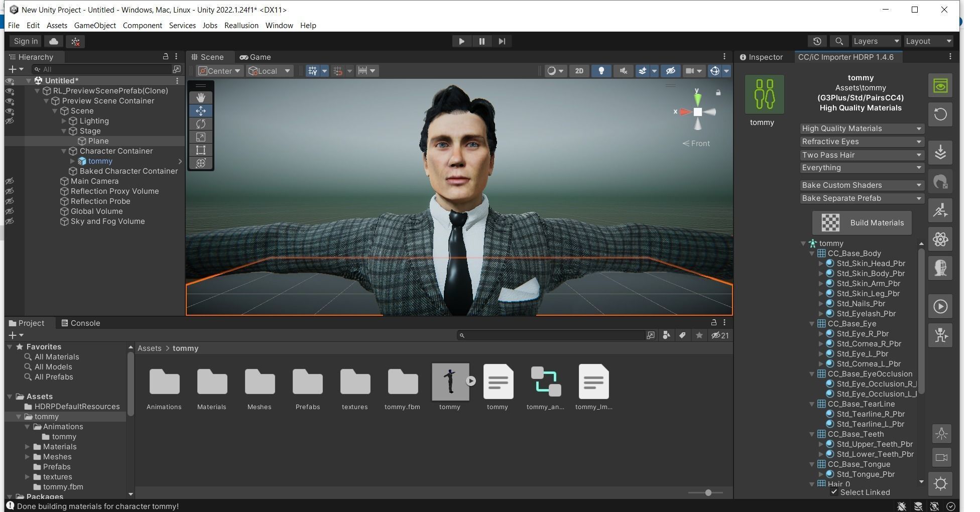
Task: Toggle 2D scene view mode
Action: 579,71
